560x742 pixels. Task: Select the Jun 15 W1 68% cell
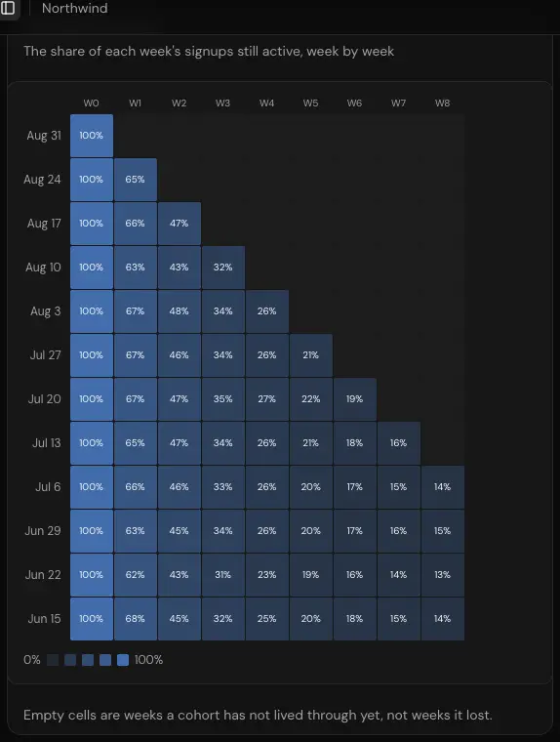click(136, 619)
